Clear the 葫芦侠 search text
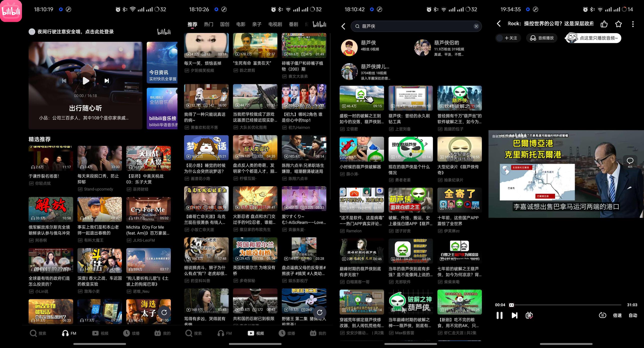Viewport: 644px width, 348px height. (476, 26)
